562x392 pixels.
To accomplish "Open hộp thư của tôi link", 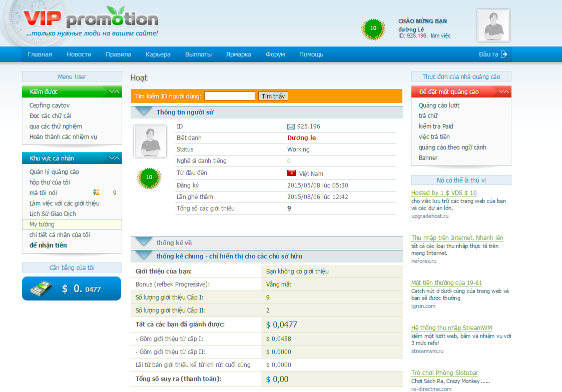I will tap(50, 182).
